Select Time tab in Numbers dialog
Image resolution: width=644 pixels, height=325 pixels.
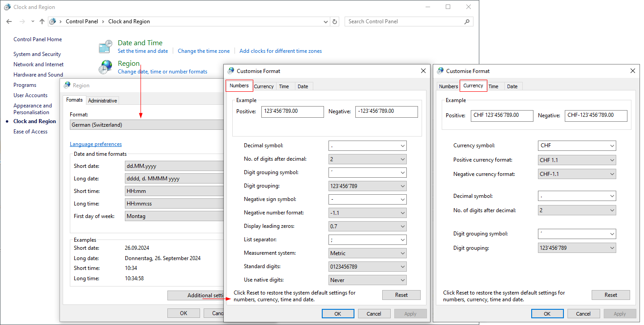click(x=284, y=86)
